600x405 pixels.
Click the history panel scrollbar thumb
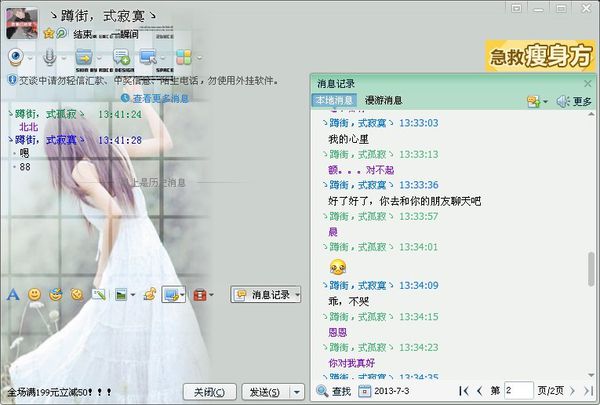pyautogui.click(x=592, y=268)
